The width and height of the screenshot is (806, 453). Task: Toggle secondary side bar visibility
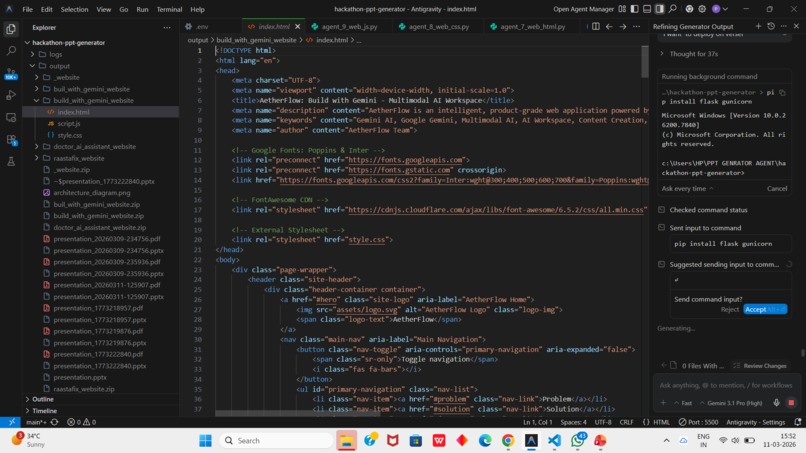[x=660, y=9]
